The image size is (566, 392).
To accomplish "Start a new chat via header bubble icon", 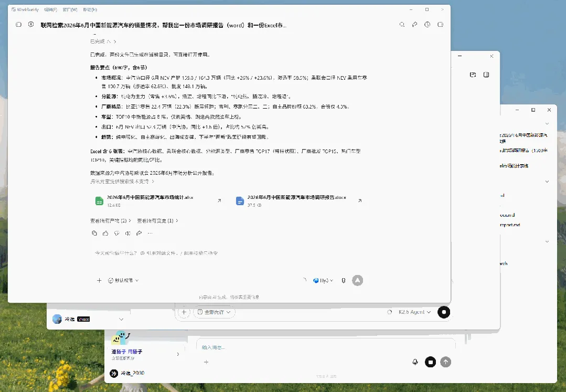I will coord(31,25).
